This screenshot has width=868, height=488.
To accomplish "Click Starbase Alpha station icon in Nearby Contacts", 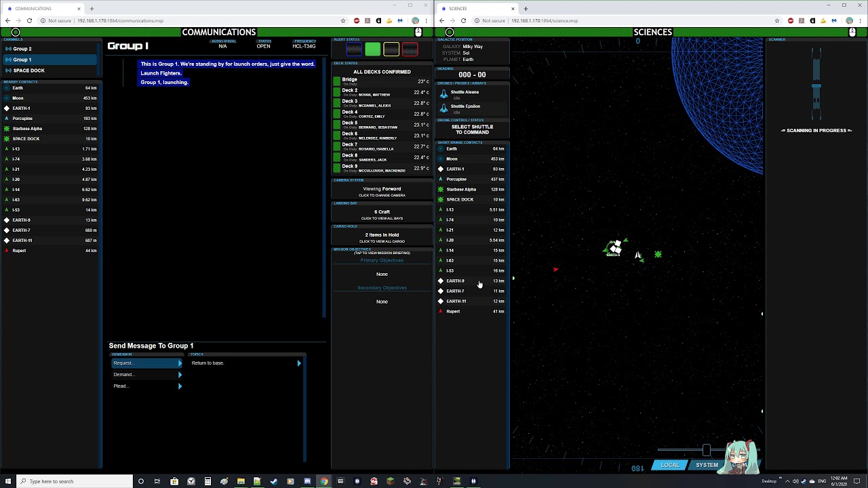I will tap(7, 129).
